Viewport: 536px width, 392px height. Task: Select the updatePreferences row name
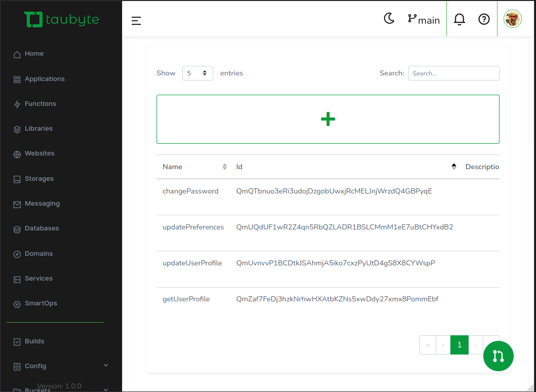point(193,227)
